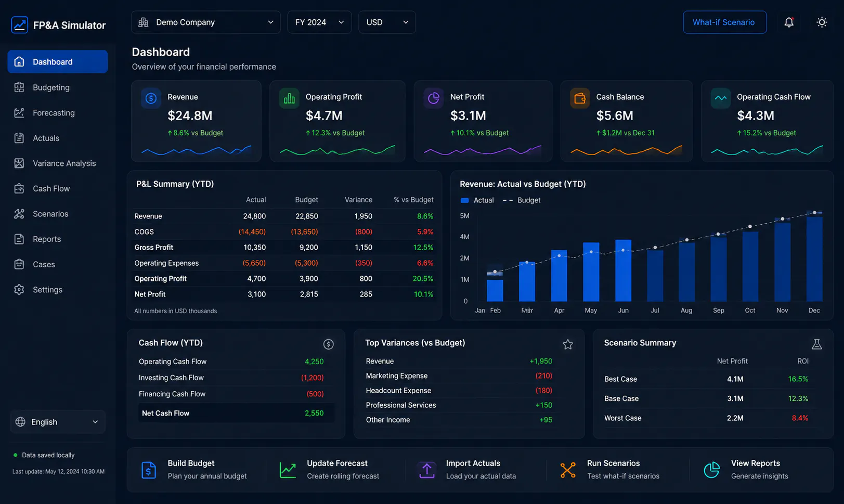Click the Import Actuals upload icon
The image size is (844, 504).
pyautogui.click(x=427, y=470)
